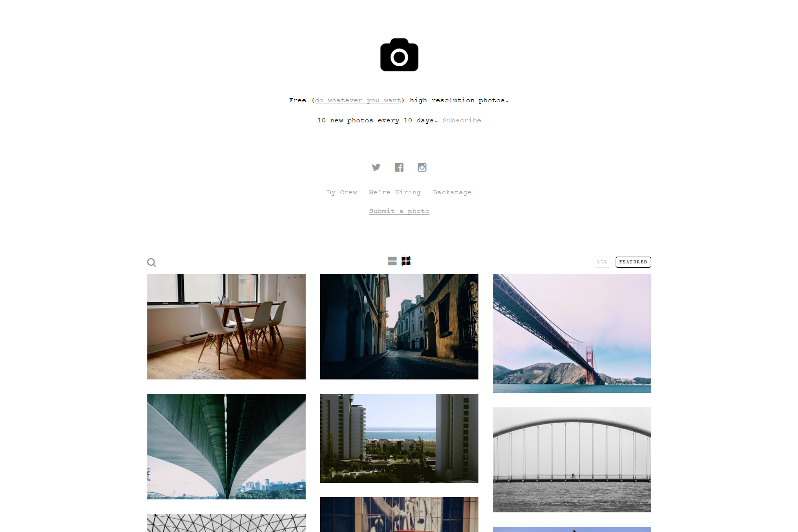Viewport: 798px width, 532px height.
Task: Open the under-bridge skyline photo
Action: 226,447
